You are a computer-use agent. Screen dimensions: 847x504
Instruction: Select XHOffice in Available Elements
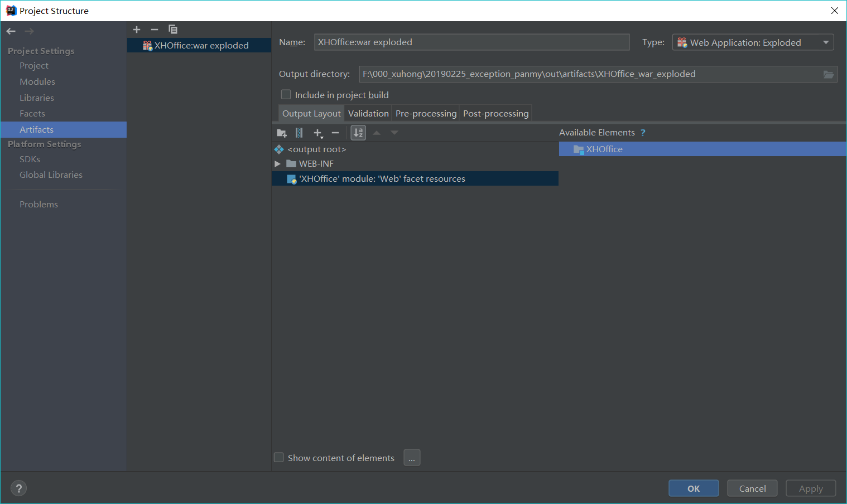click(x=703, y=149)
